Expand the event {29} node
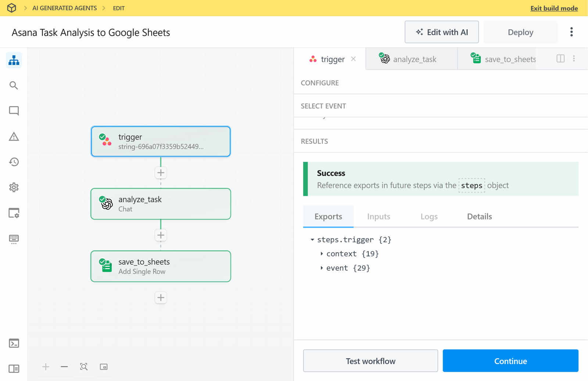588x381 pixels. pyautogui.click(x=322, y=268)
